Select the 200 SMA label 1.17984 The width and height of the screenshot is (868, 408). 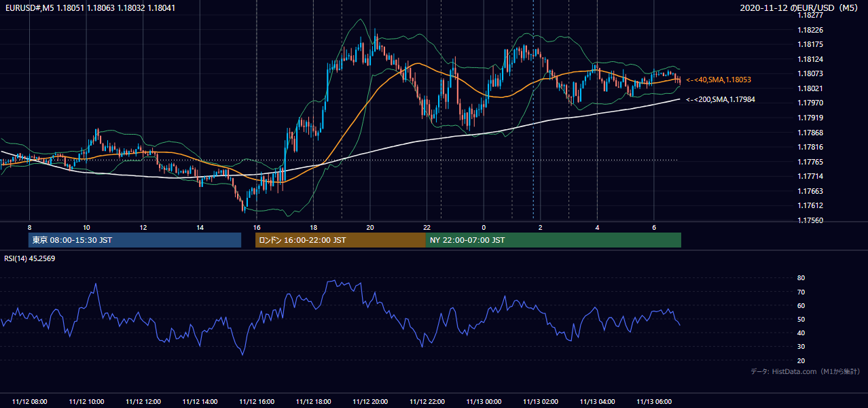(x=720, y=100)
